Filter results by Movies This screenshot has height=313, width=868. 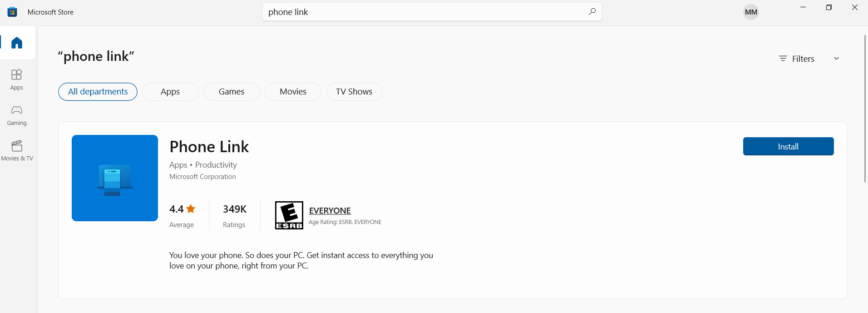[293, 92]
